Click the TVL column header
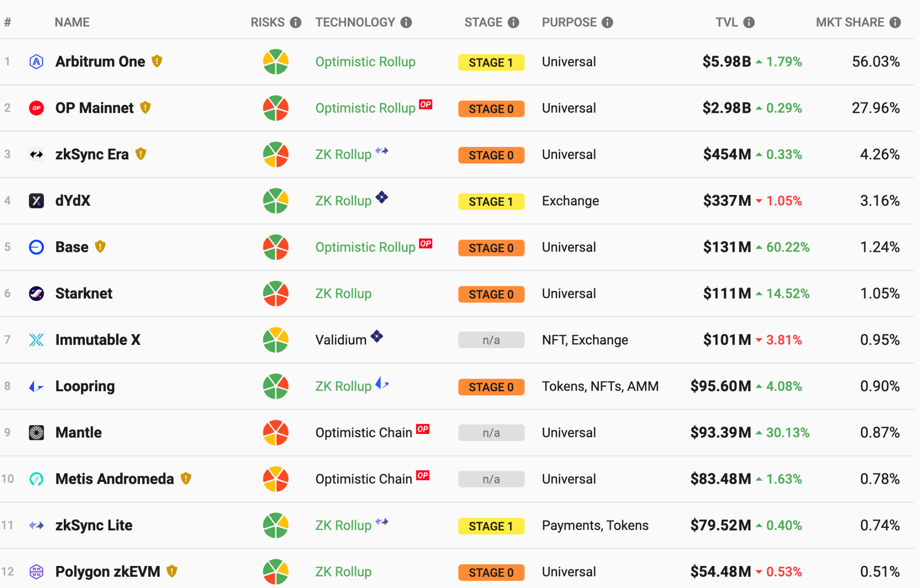 [x=727, y=22]
